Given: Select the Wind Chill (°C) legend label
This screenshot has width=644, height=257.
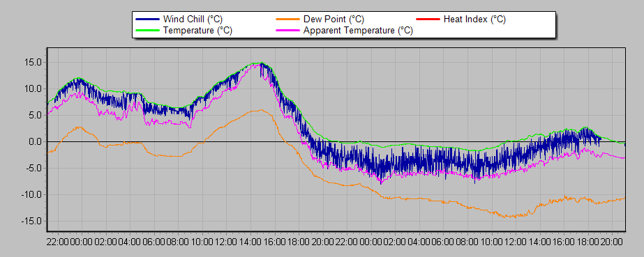Looking at the screenshot, I should pyautogui.click(x=193, y=20).
